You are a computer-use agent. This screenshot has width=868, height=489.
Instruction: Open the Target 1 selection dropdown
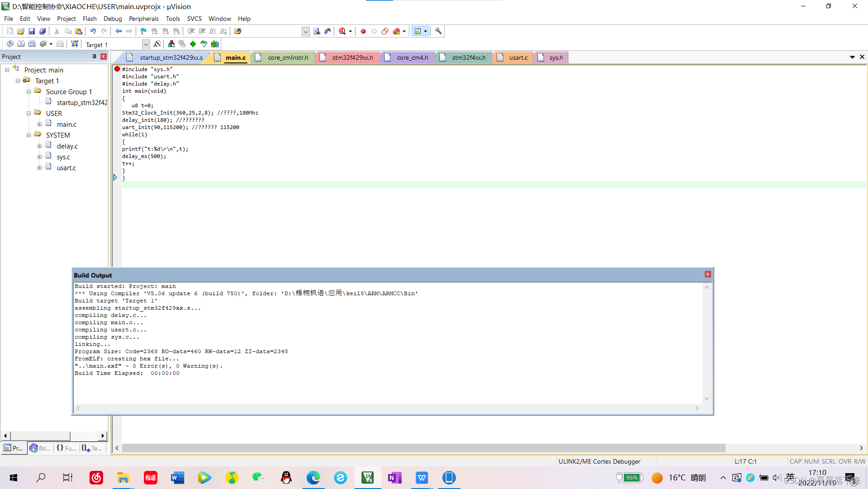(146, 44)
